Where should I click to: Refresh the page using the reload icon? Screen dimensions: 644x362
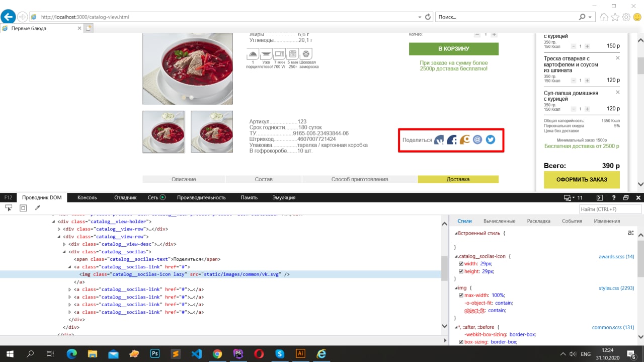428,17
